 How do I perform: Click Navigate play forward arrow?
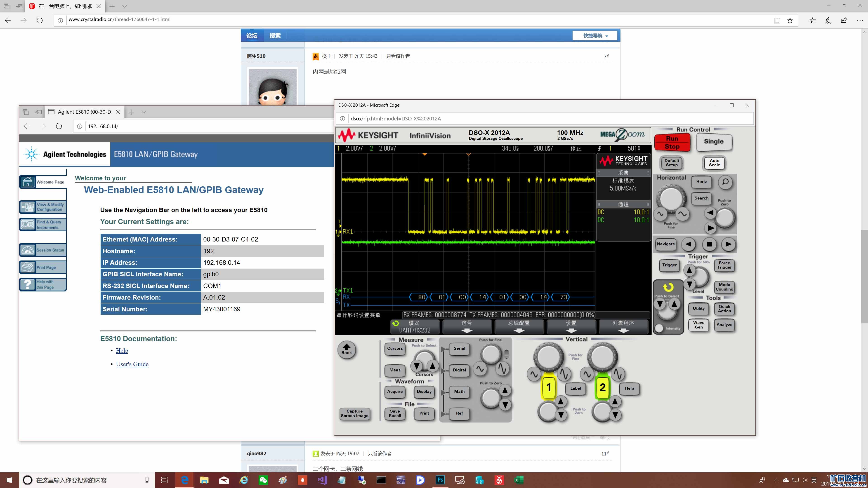[729, 244]
